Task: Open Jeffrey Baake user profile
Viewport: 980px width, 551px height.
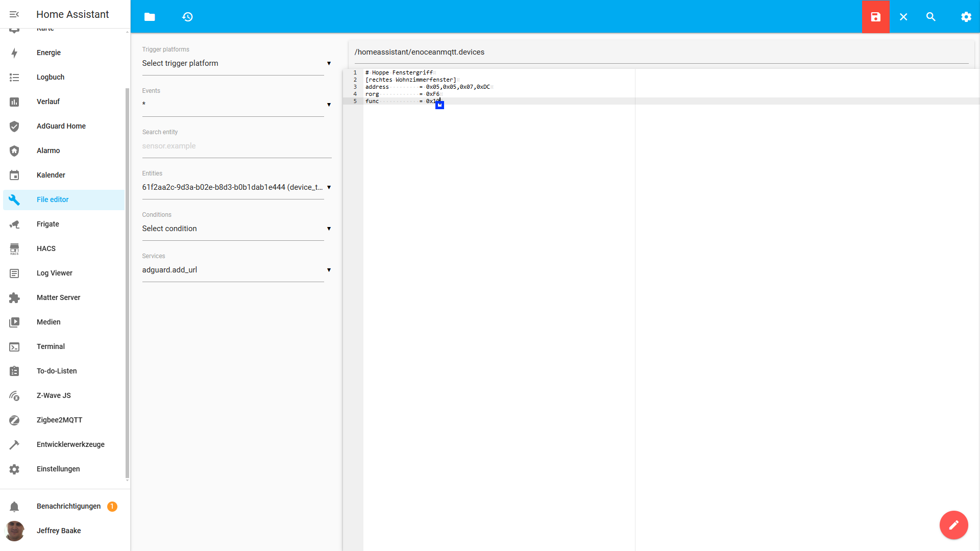Action: [x=64, y=531]
